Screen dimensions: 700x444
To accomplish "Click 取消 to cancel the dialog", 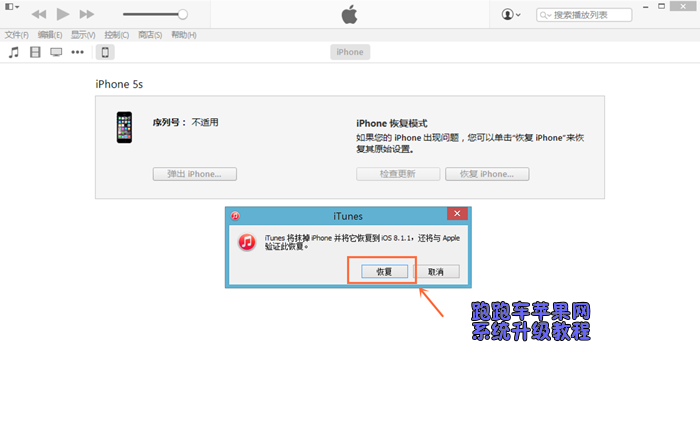I will (436, 271).
